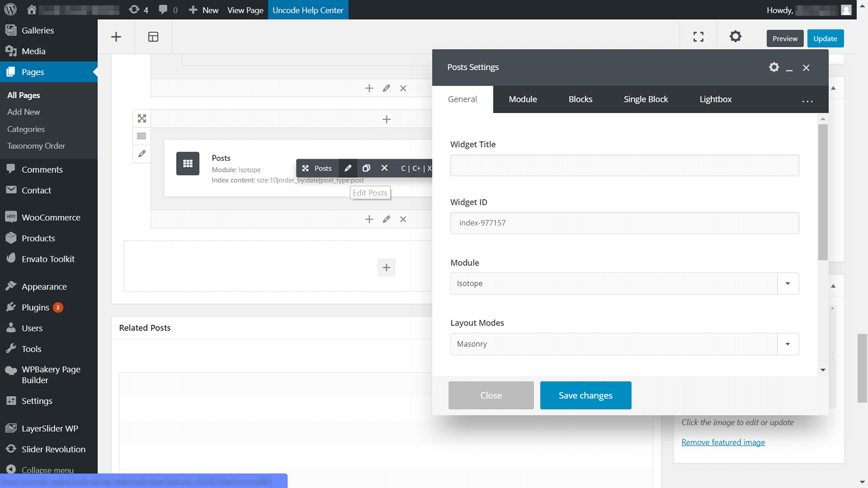This screenshot has width=868, height=488.
Task: Open the Layout Modes Masonry dropdown
Action: (x=624, y=344)
